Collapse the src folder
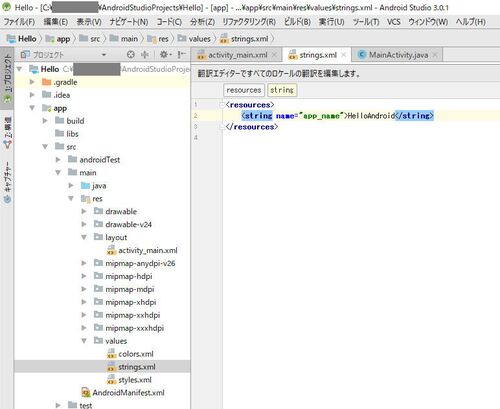This screenshot has width=500, height=409. [x=45, y=147]
